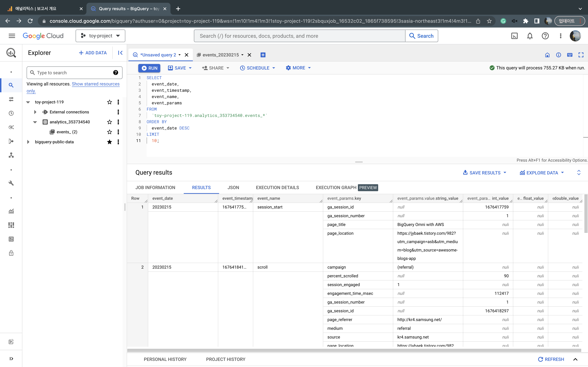
Task: Star the analytics_353734540 dataset
Action: tap(109, 122)
